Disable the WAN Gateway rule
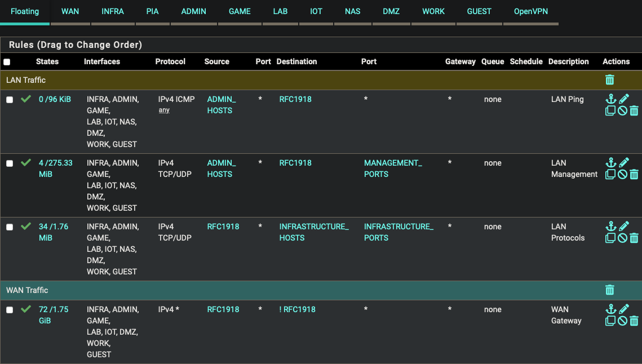 (622, 321)
